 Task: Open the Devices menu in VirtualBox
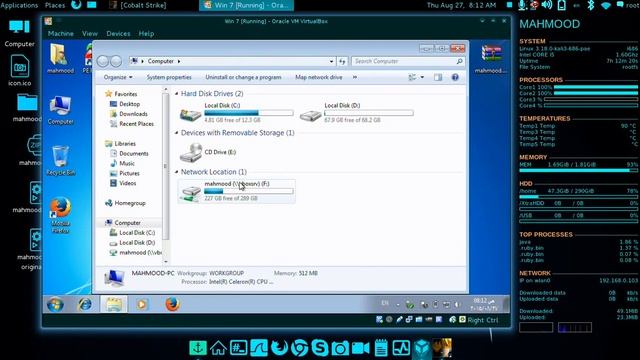(x=118, y=33)
